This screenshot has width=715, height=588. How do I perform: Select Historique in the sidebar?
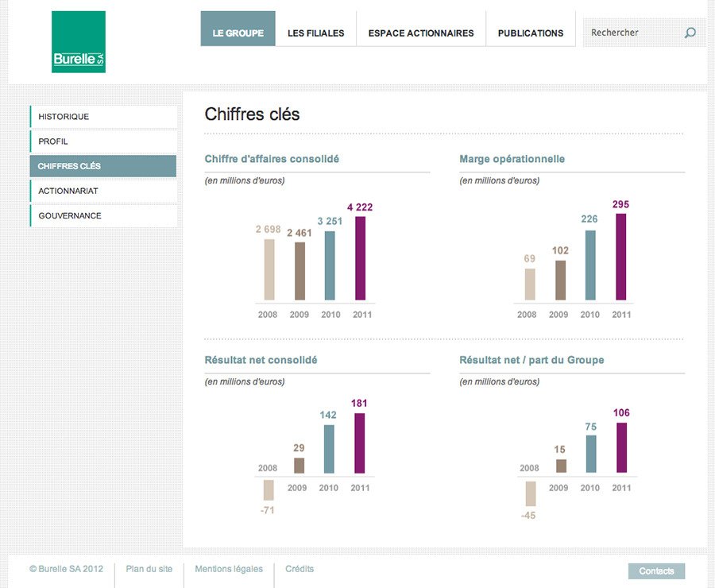[x=103, y=117]
